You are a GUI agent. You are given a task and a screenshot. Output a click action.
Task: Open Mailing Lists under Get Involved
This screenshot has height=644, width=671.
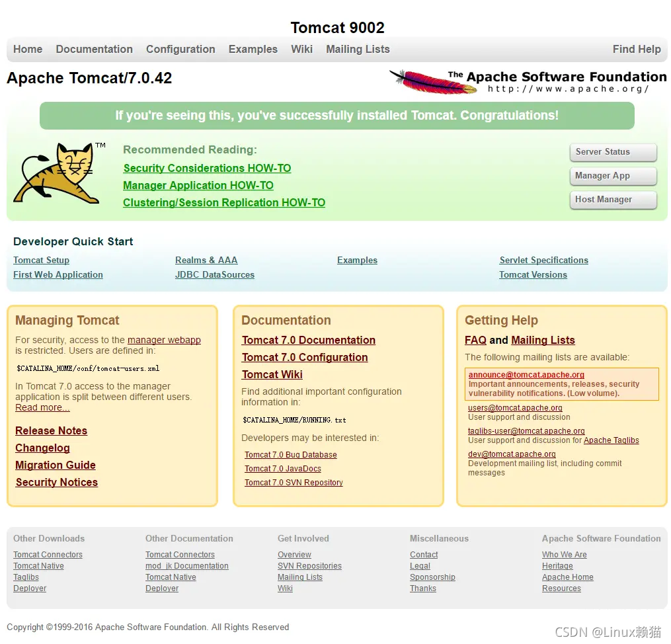pos(300,577)
